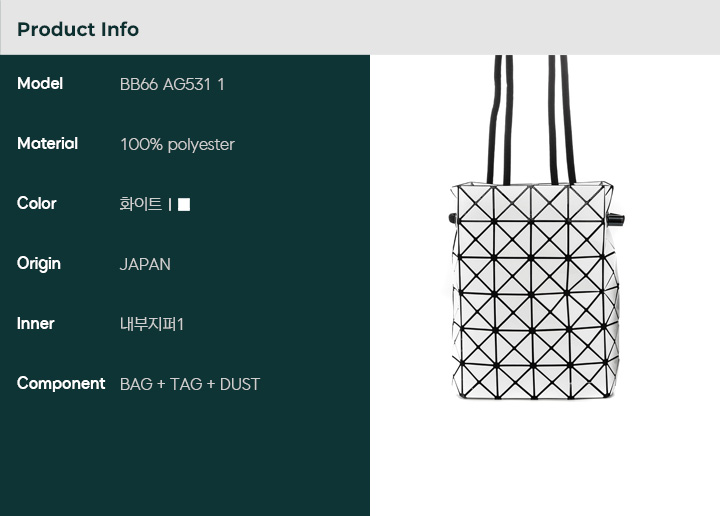Click the Origin label
This screenshot has width=720, height=516.
point(39,264)
